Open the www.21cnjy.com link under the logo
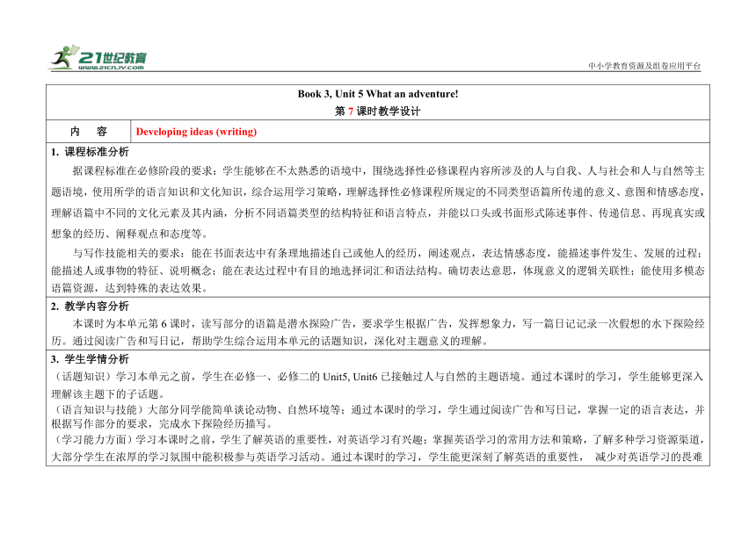Screen dimensions: 756x534 coord(112,68)
